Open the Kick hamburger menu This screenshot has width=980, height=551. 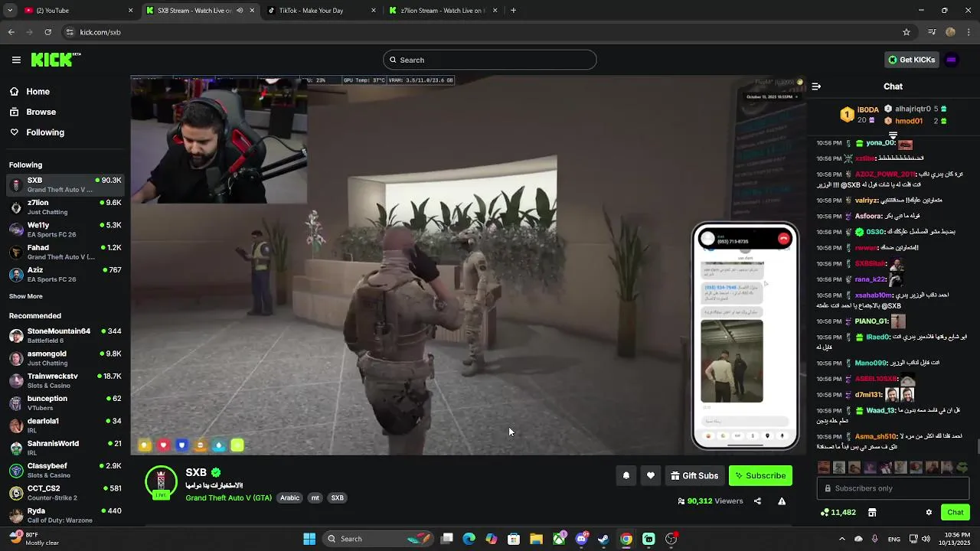tap(16, 60)
